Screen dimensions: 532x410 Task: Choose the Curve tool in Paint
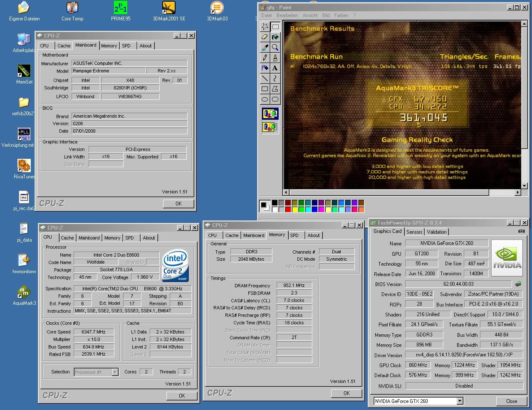click(275, 79)
